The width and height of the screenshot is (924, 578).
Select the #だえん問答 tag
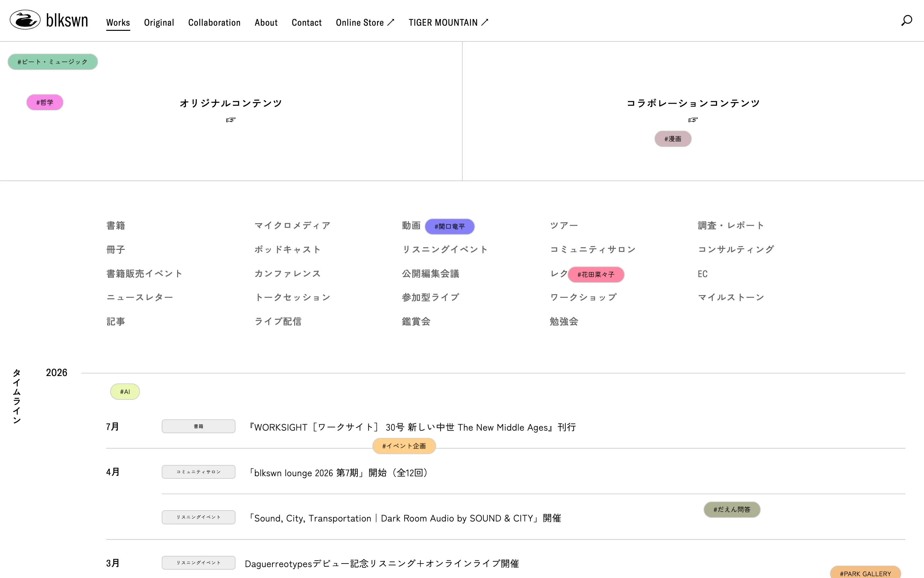[x=732, y=510]
